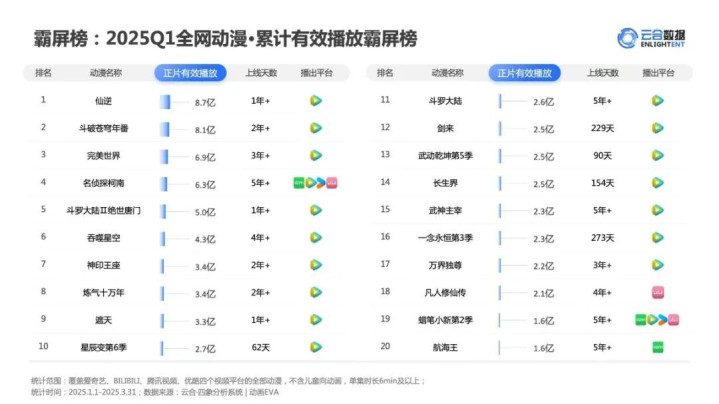Click the anime name 吞噬星空
The image size is (719, 404).
click(104, 238)
